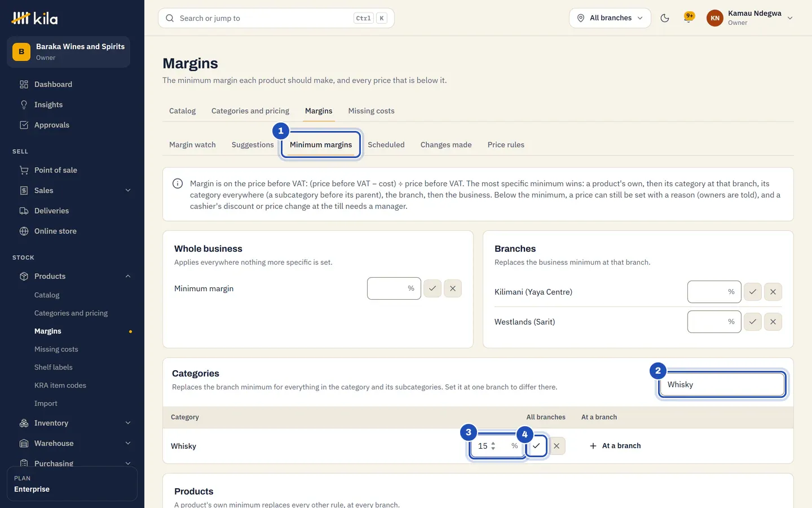Clear Westlands (Sarit) margin X button
The height and width of the screenshot is (508, 812).
click(x=773, y=322)
